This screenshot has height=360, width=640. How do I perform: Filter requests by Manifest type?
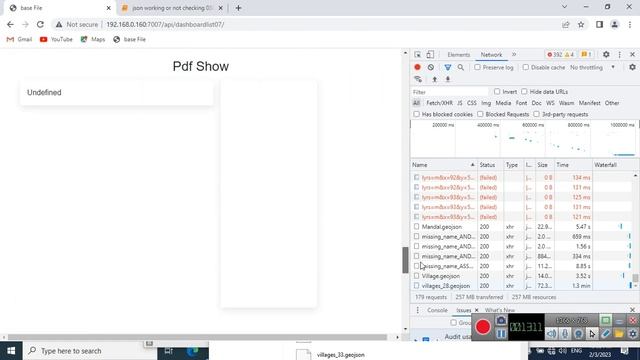click(589, 103)
